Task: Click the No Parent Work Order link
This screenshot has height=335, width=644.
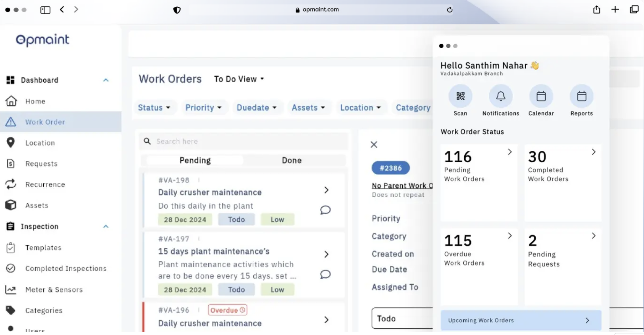Action: pyautogui.click(x=402, y=186)
